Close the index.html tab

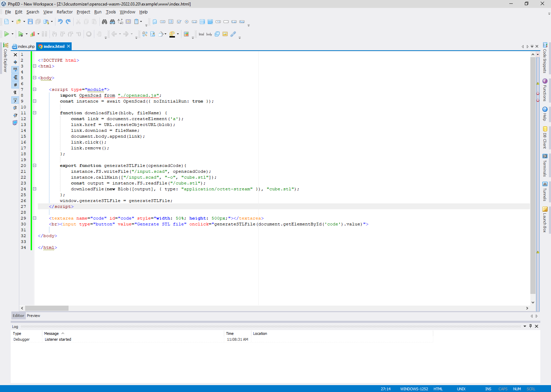[x=69, y=46]
